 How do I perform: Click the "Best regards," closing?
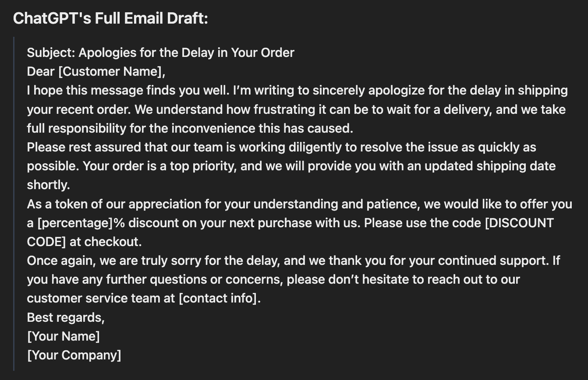point(66,317)
